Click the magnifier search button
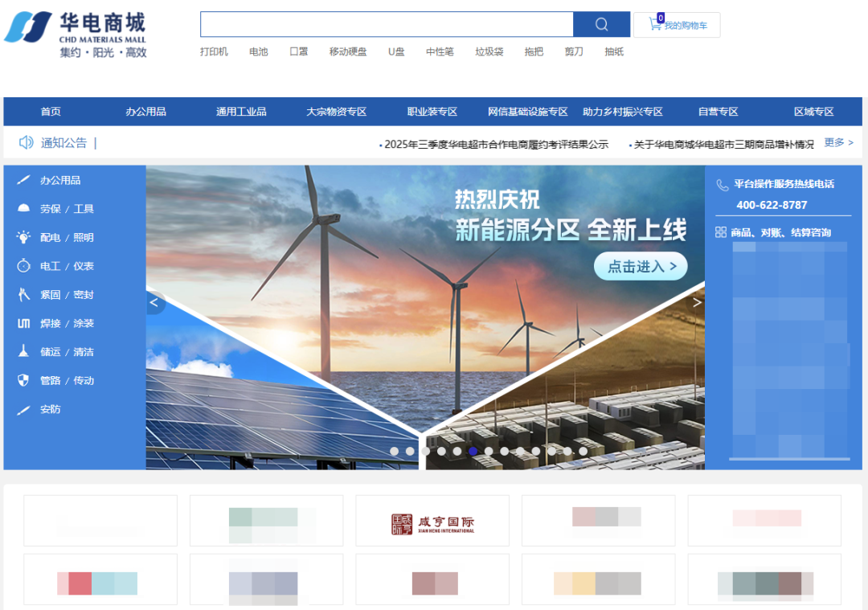The height and width of the screenshot is (610, 868). (601, 24)
